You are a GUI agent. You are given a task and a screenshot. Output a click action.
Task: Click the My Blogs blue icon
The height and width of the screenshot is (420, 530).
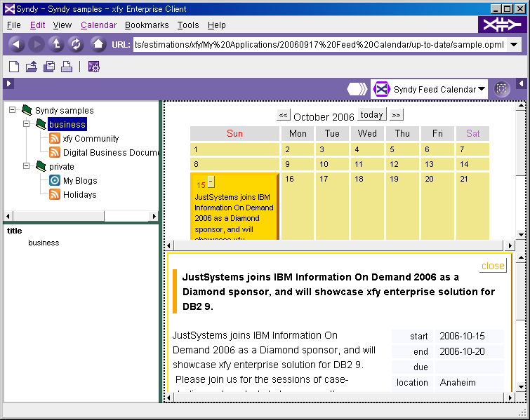(x=55, y=180)
